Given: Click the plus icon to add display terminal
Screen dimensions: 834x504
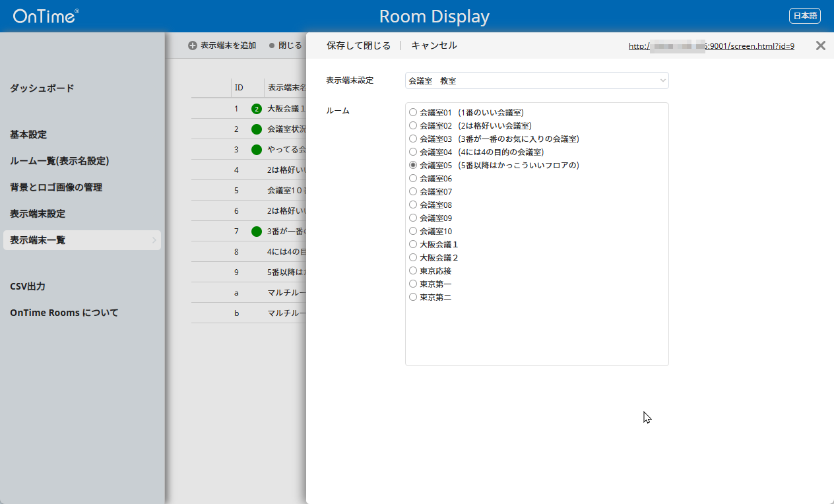Looking at the screenshot, I should [193, 46].
